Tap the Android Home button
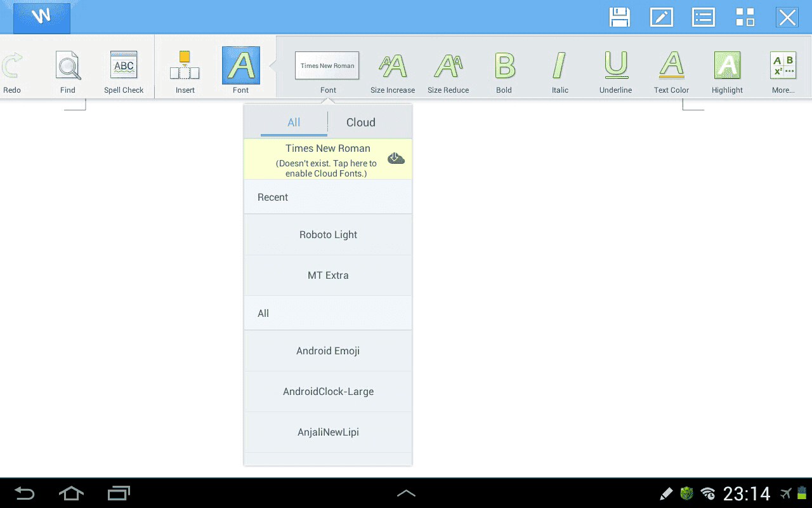Viewport: 812px width, 508px height. point(71,493)
